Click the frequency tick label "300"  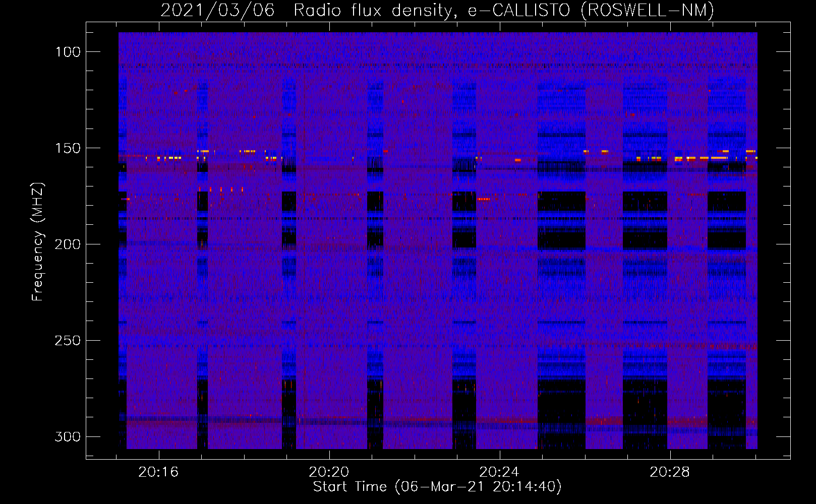pyautogui.click(x=68, y=436)
